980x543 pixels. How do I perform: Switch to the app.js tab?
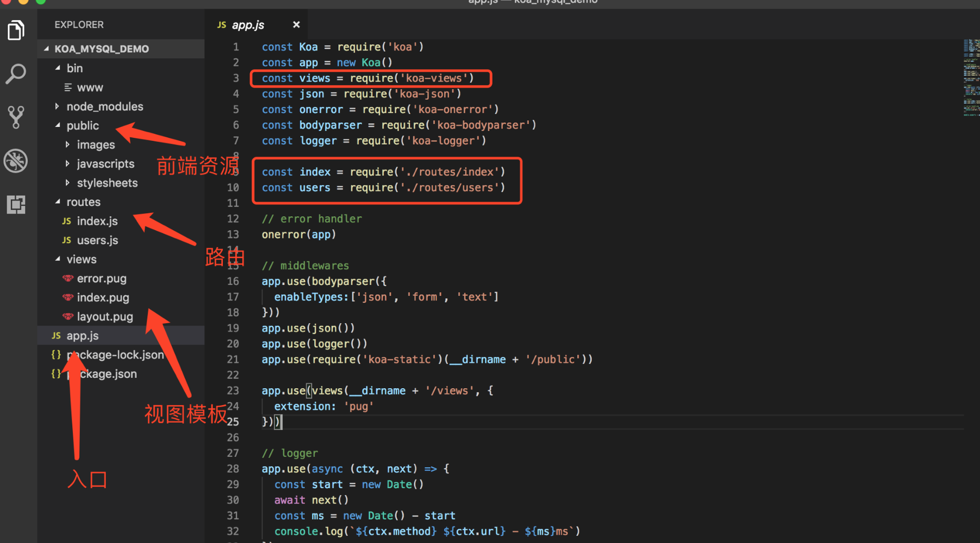click(x=248, y=25)
